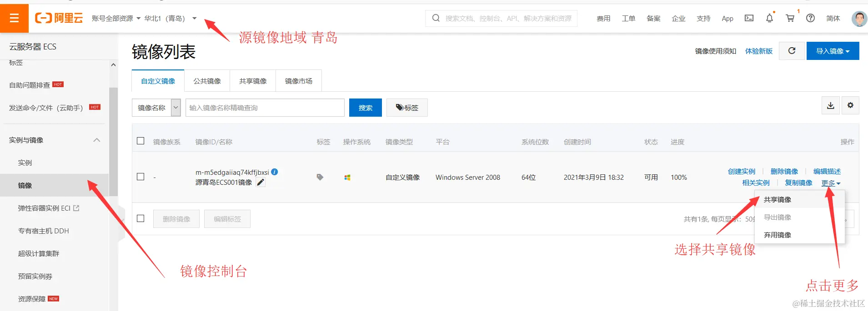
Task: Click the user avatar
Action: click(859, 18)
